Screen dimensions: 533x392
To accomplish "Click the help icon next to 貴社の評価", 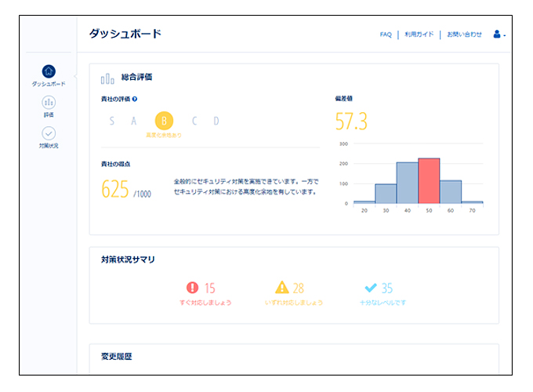I will point(135,99).
